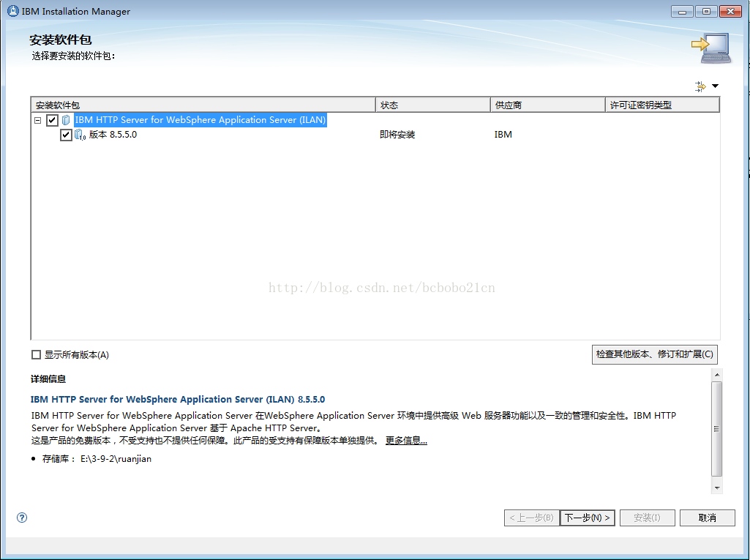Click the 安装(I) button

click(647, 518)
